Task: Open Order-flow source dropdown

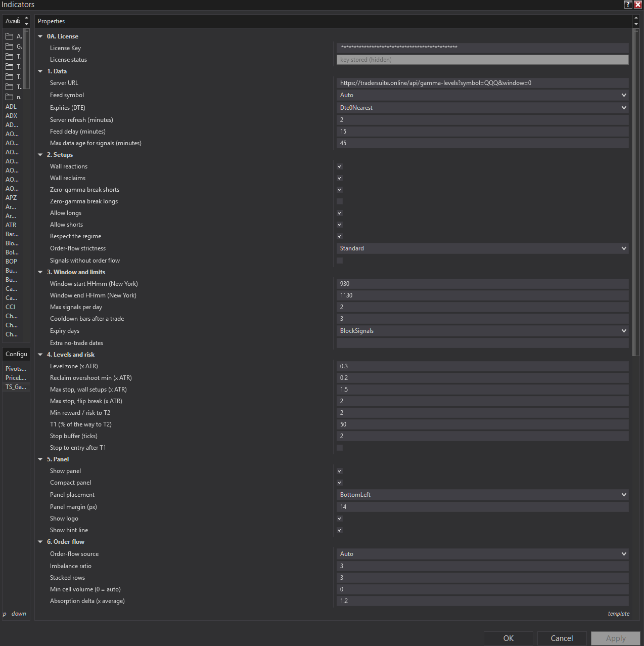Action: coord(483,554)
